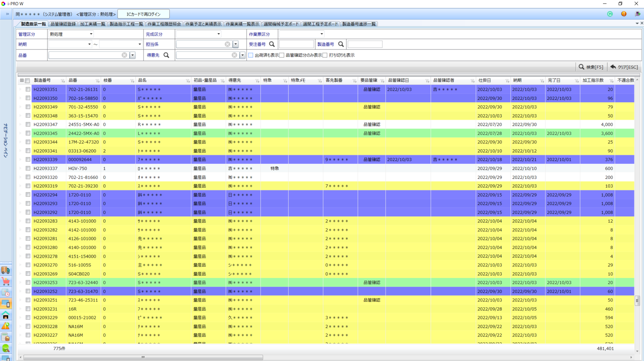
Task: Click the logout door icon
Action: [637, 14]
